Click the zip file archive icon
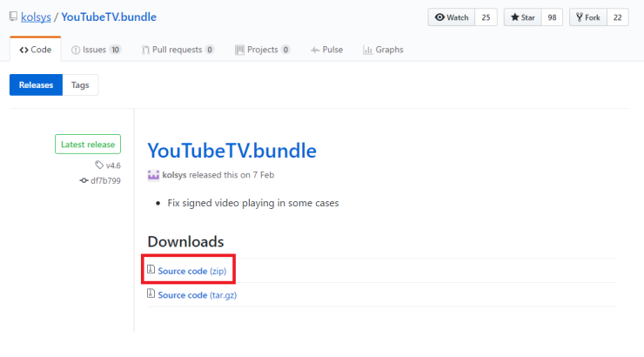Image resolution: width=644 pixels, height=357 pixels. (151, 270)
